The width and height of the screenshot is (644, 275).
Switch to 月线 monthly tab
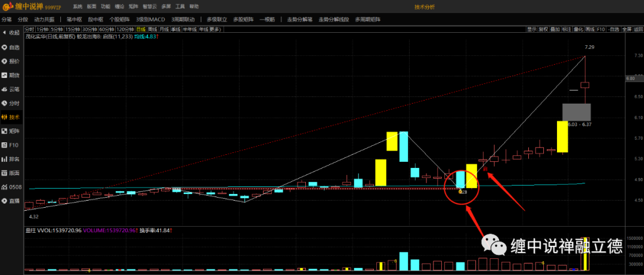[165, 29]
